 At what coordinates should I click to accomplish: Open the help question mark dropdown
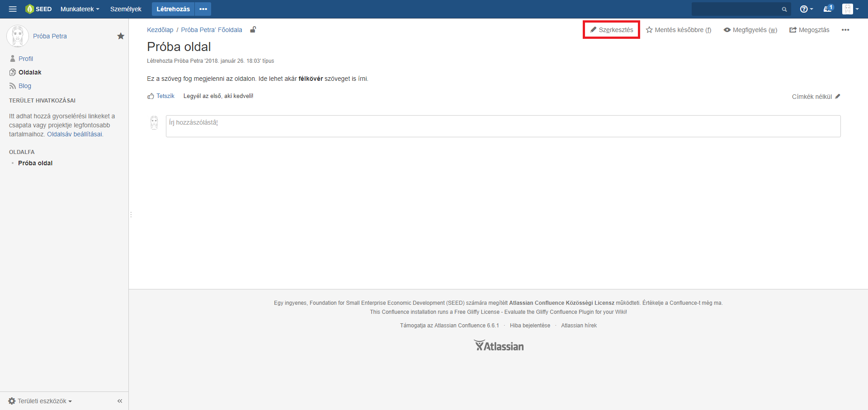click(x=806, y=9)
